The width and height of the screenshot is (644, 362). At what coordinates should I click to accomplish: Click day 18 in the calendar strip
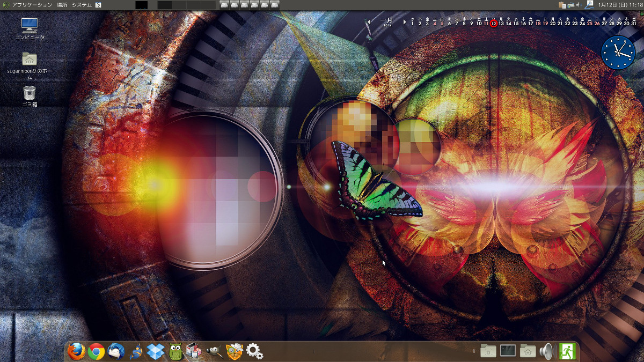point(538,23)
